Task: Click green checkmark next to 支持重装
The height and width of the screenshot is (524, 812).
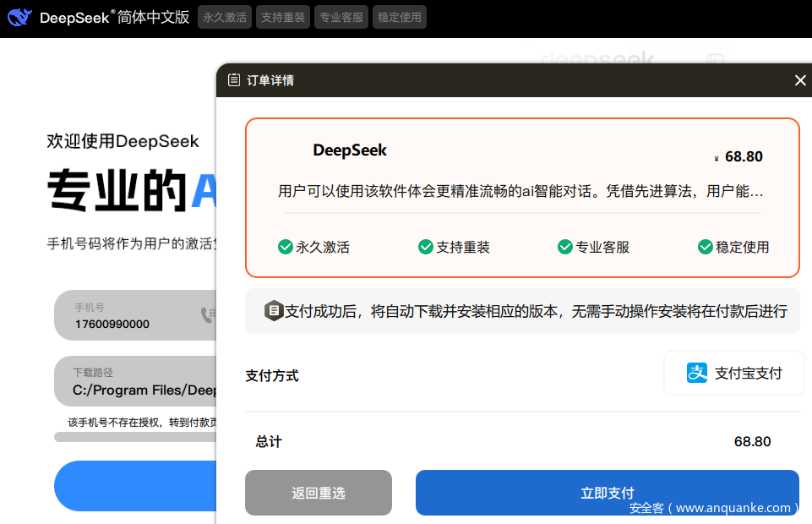Action: coord(426,247)
